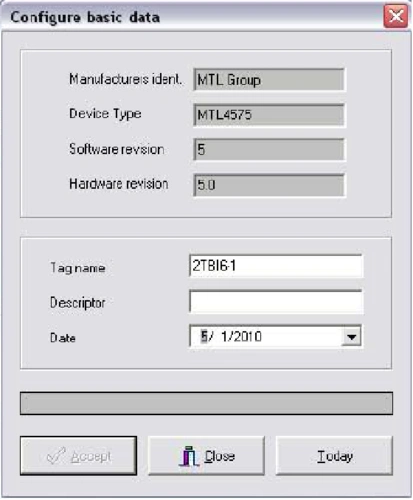Set date with the Today button
Screen dimensions: 413x500
point(334,456)
